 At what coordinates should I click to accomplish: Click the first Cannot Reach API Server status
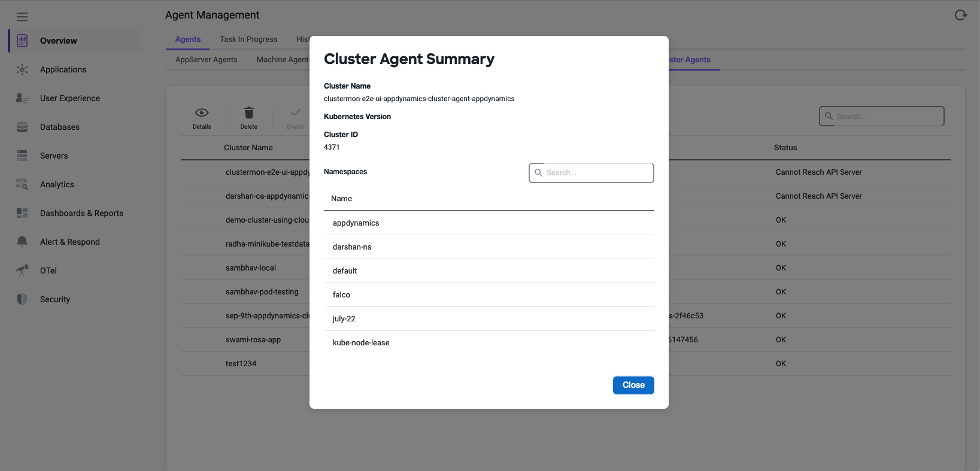tap(819, 172)
